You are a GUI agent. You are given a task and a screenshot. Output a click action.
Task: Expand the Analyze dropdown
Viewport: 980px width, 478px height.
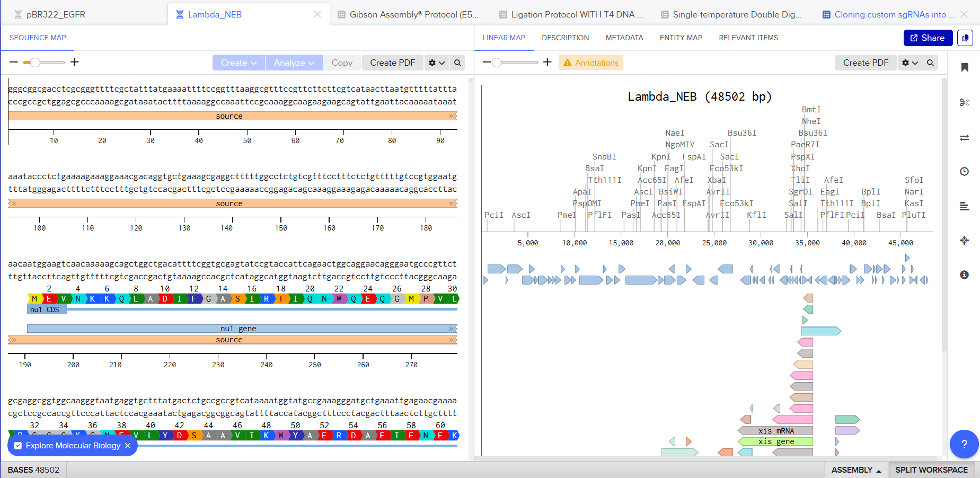pos(294,63)
